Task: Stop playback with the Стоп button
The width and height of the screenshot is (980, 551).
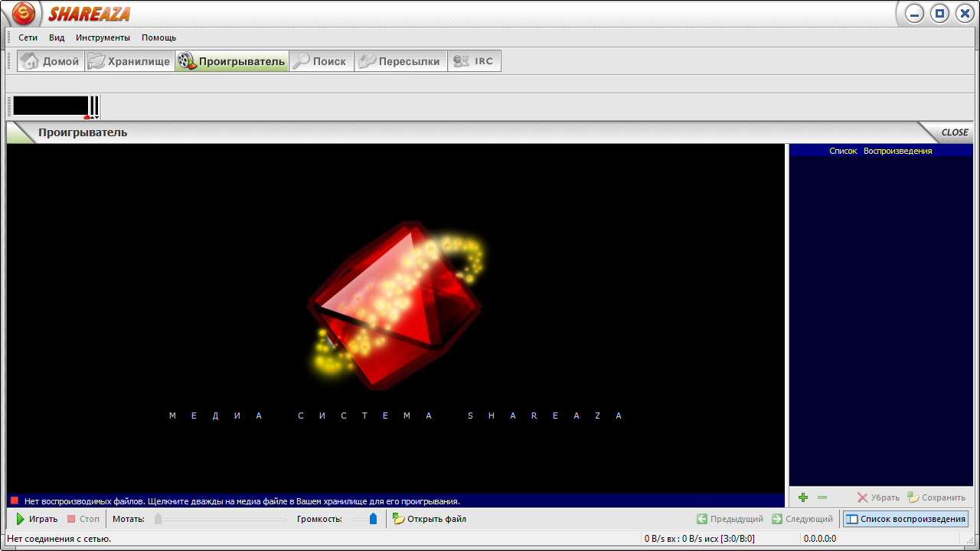Action: pyautogui.click(x=83, y=519)
